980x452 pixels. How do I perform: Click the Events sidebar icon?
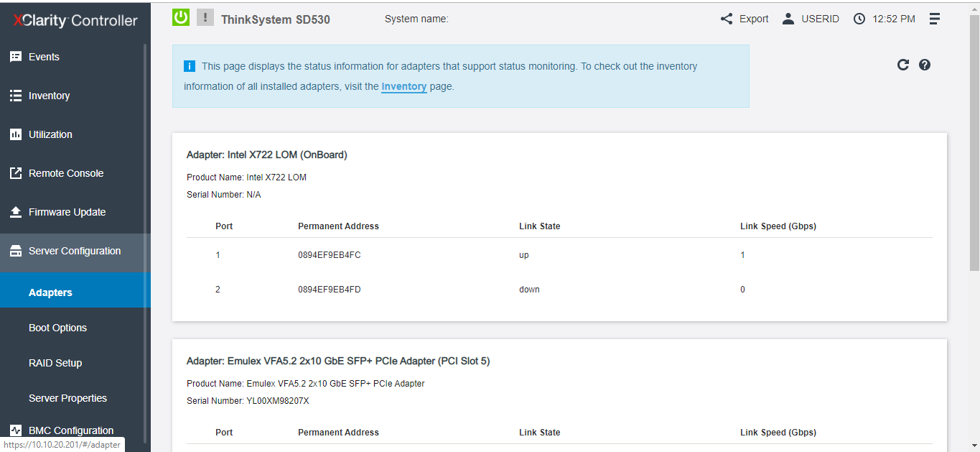point(15,56)
